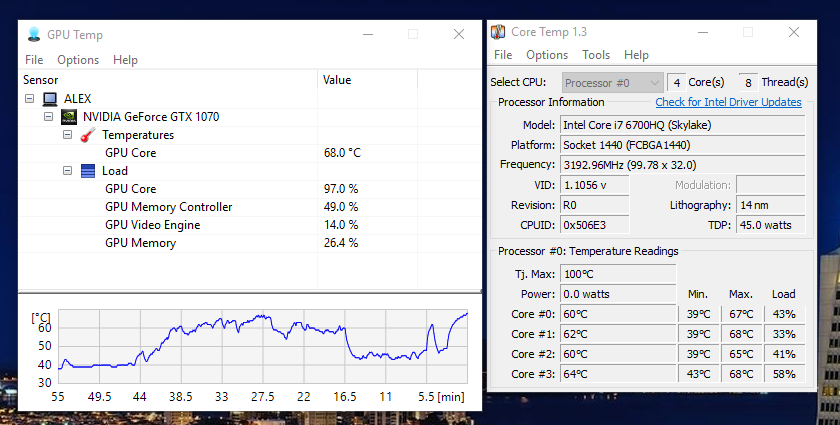Viewport: 840px width, 425px height.
Task: Click the empty Modulation field
Action: 770,185
